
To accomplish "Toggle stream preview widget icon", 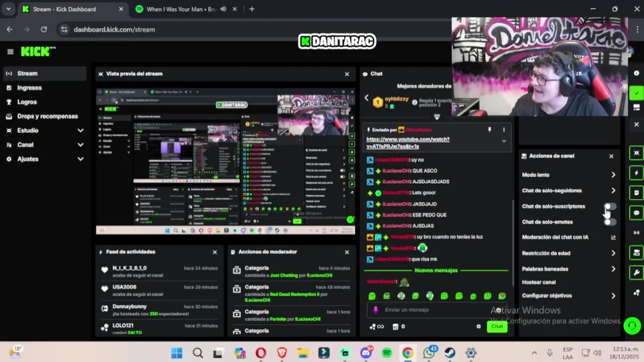I will pyautogui.click(x=636, y=153).
